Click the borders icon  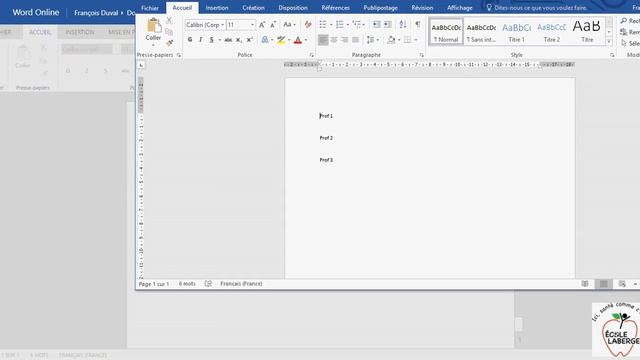coord(407,40)
